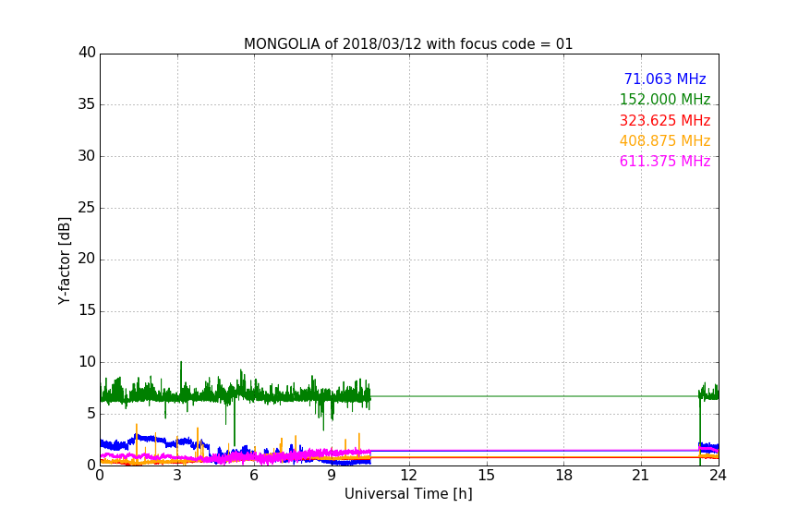Click y-axis tick value 5
798x532 pixels.
click(91, 414)
